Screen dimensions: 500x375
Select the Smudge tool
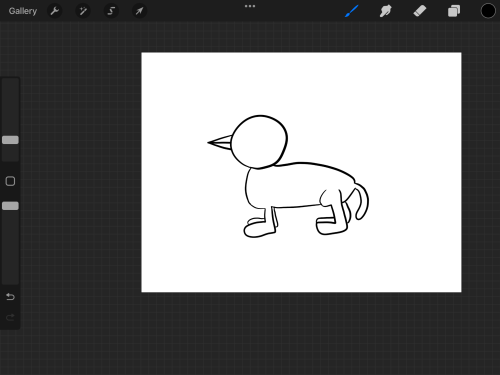(385, 11)
